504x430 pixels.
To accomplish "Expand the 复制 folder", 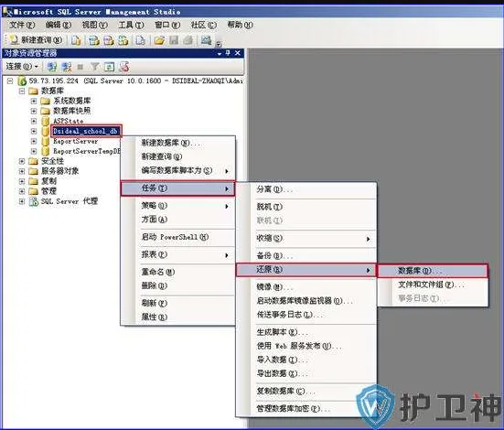I will click(x=22, y=181).
